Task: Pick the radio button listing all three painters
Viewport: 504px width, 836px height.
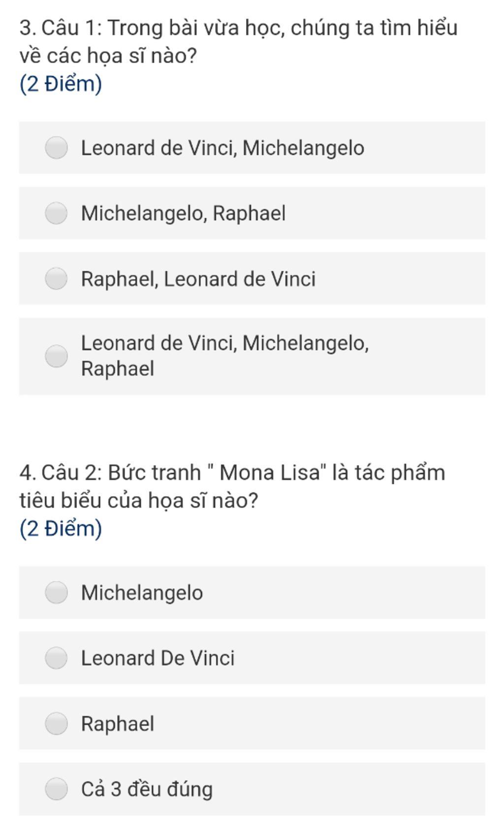Action: click(56, 356)
